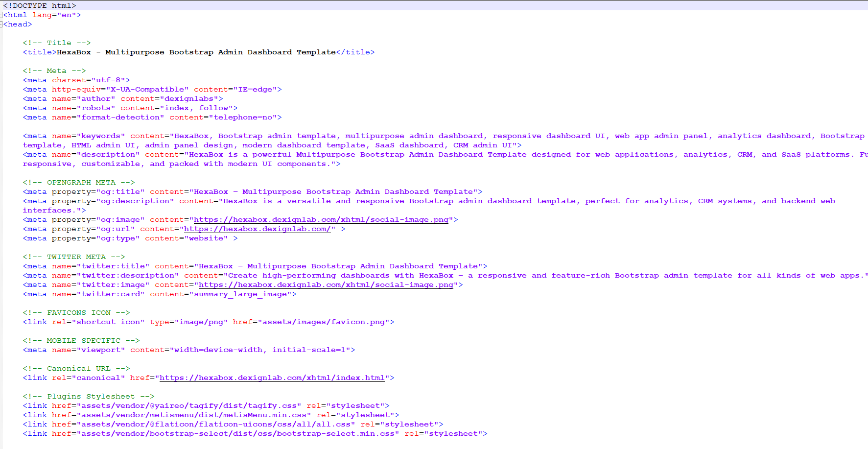868x449 pixels.
Task: Click the "<!DOCTYPE html>" line
Action: [x=40, y=6]
